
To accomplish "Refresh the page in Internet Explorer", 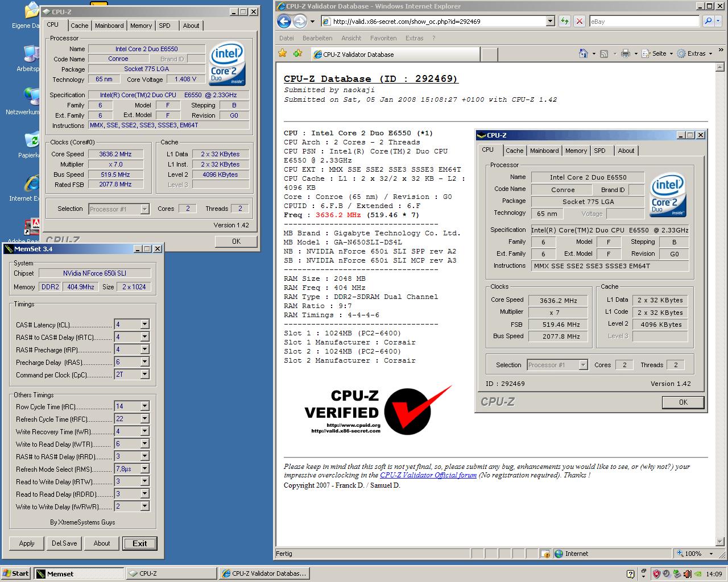I will tap(564, 21).
